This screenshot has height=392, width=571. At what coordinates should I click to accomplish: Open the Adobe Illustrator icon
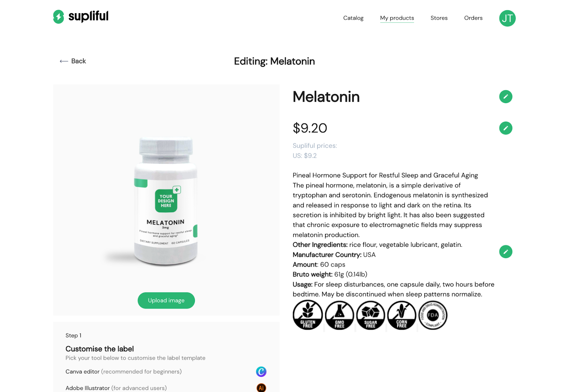click(261, 387)
